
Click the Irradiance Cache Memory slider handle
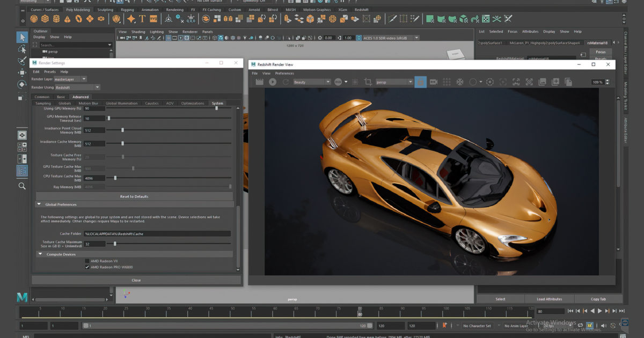coord(122,144)
